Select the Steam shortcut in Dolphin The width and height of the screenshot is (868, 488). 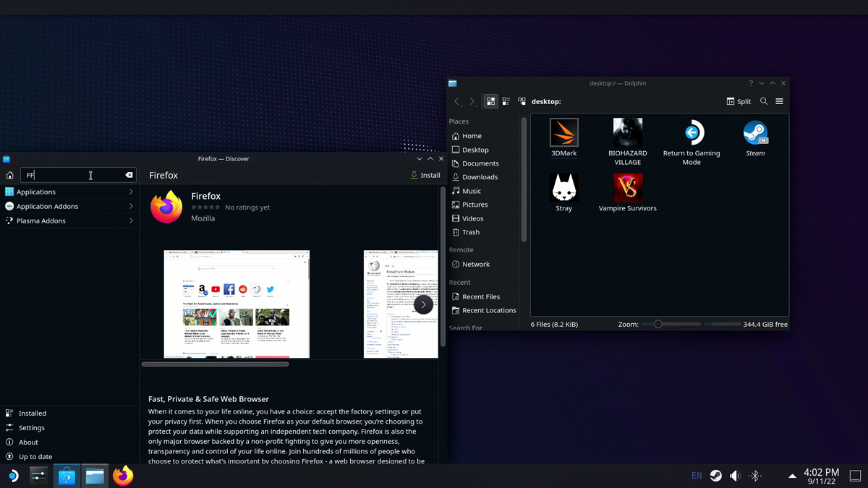tap(755, 138)
